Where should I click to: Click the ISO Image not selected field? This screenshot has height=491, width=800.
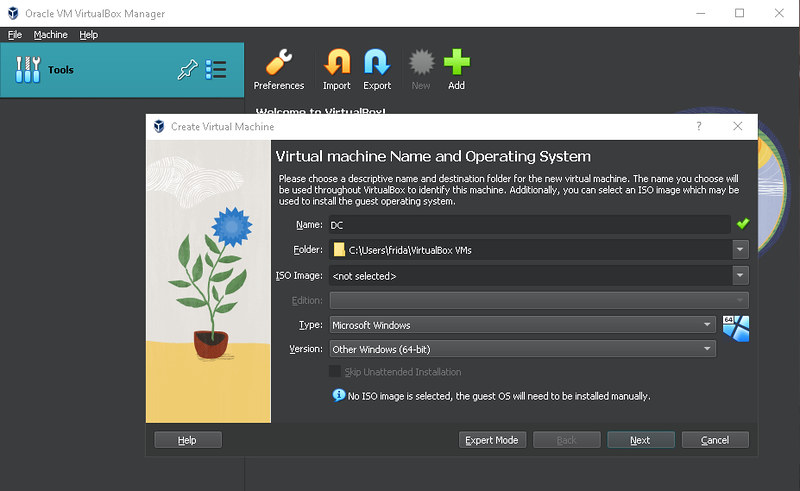[531, 276]
